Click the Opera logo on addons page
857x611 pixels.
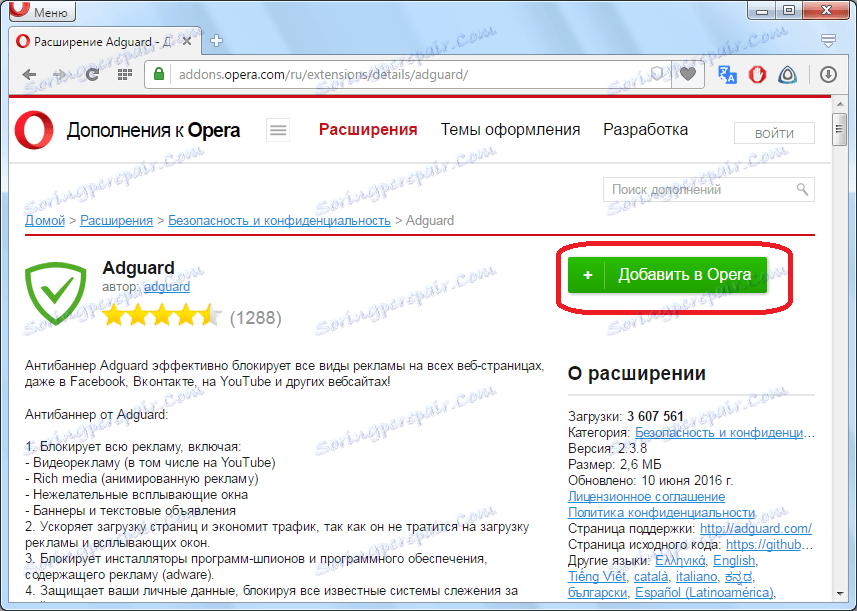tap(34, 130)
